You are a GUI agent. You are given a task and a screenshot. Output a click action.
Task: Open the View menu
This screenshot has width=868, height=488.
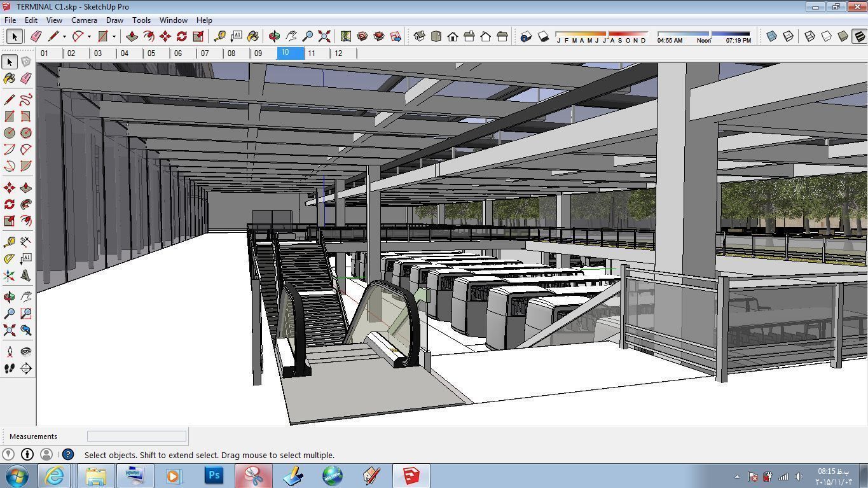[x=54, y=20]
